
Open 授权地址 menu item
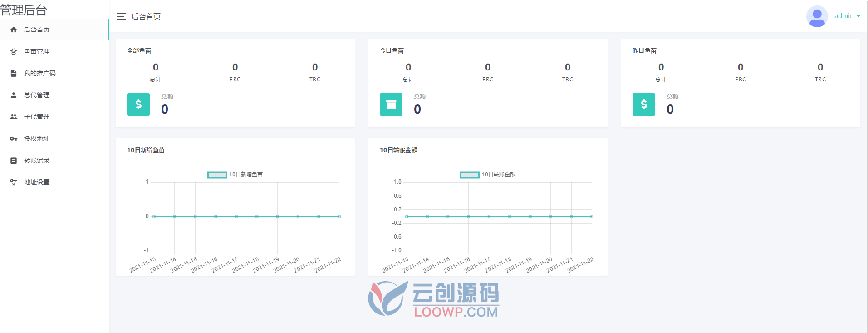(x=54, y=139)
